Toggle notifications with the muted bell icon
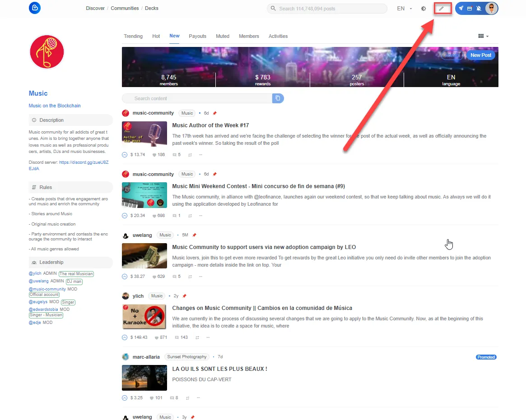The width and height of the screenshot is (526, 420). (479, 9)
